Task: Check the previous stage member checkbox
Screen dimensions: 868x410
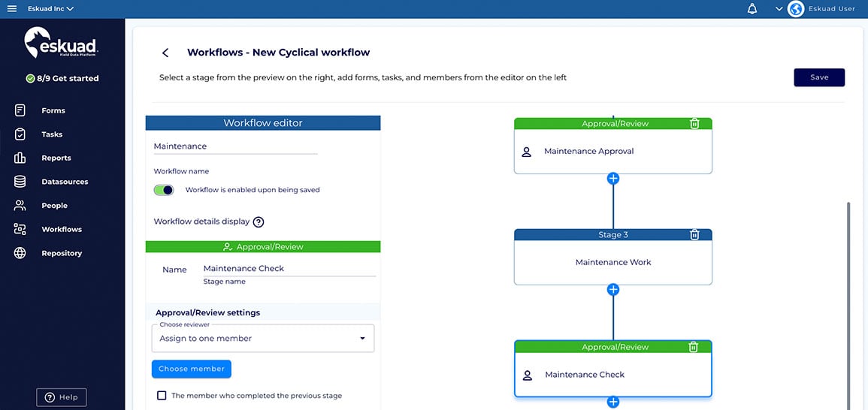Action: click(x=162, y=396)
